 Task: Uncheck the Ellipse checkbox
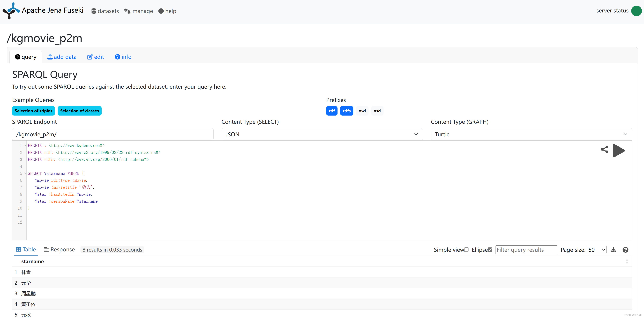490,250
